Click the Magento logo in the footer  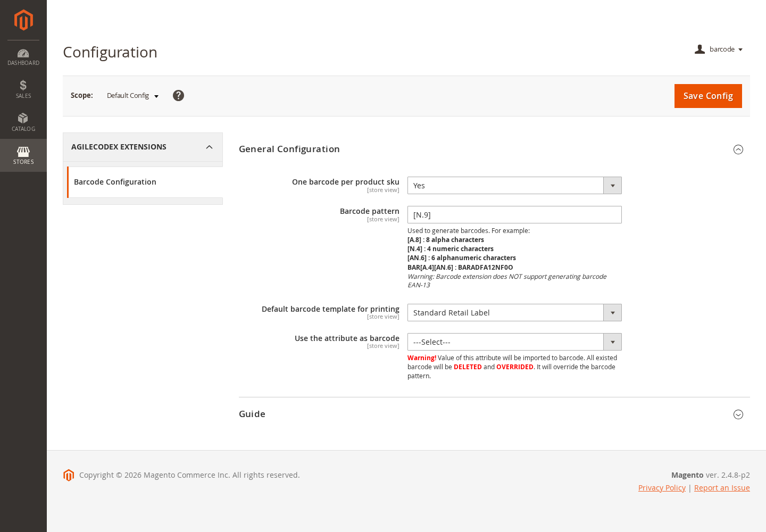[69, 475]
